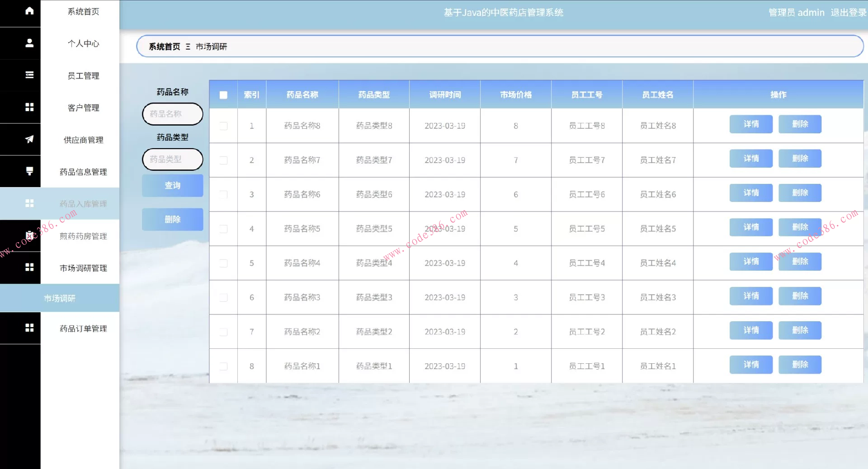
Task: Click the 查询 search button
Action: (172, 185)
